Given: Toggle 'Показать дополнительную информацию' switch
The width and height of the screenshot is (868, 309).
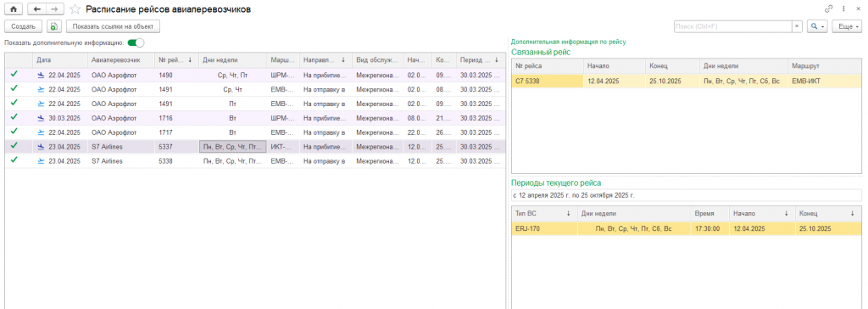Looking at the screenshot, I should (136, 42).
